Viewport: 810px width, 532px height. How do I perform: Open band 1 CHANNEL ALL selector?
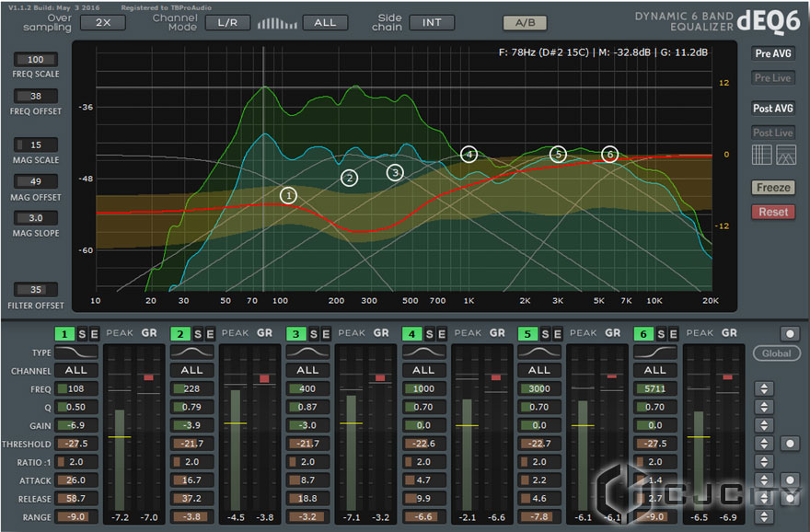point(75,370)
